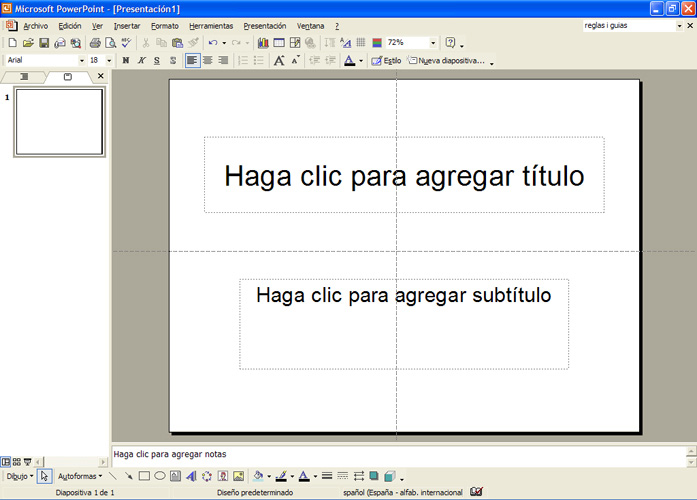Open the Presentación menu
The height and width of the screenshot is (500, 697).
coord(264,26)
